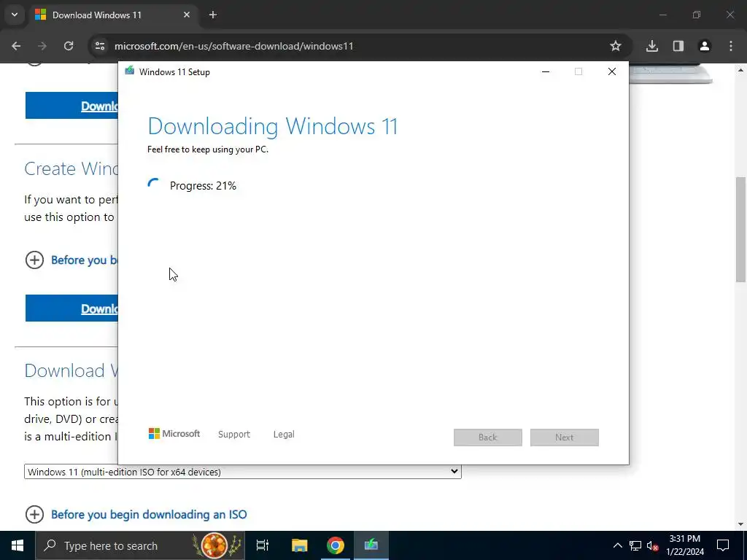Switch to Chrome from the taskbar

336,545
